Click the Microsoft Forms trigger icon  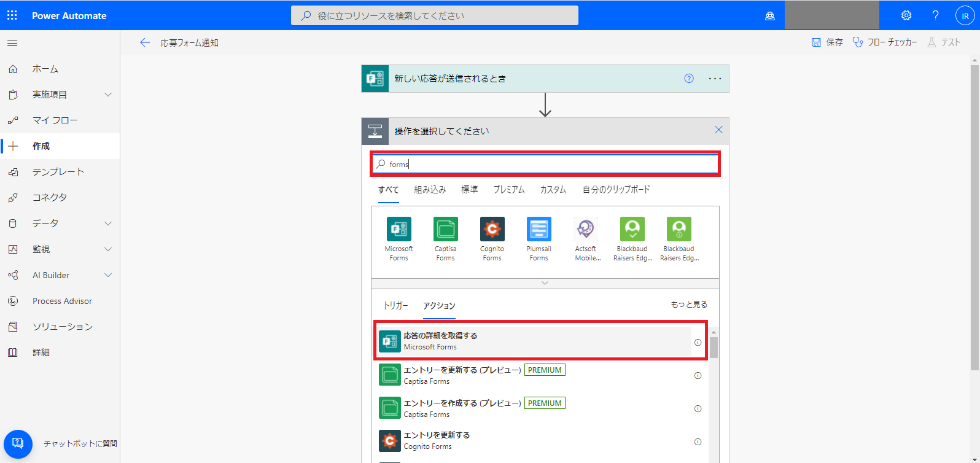[x=375, y=79]
